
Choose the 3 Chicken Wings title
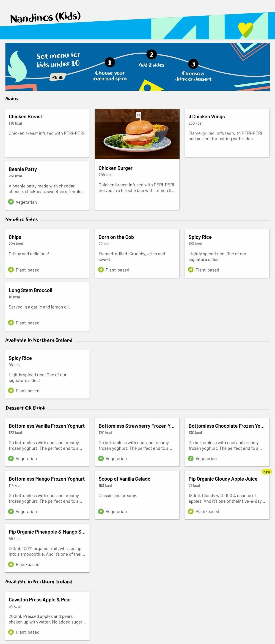(206, 117)
